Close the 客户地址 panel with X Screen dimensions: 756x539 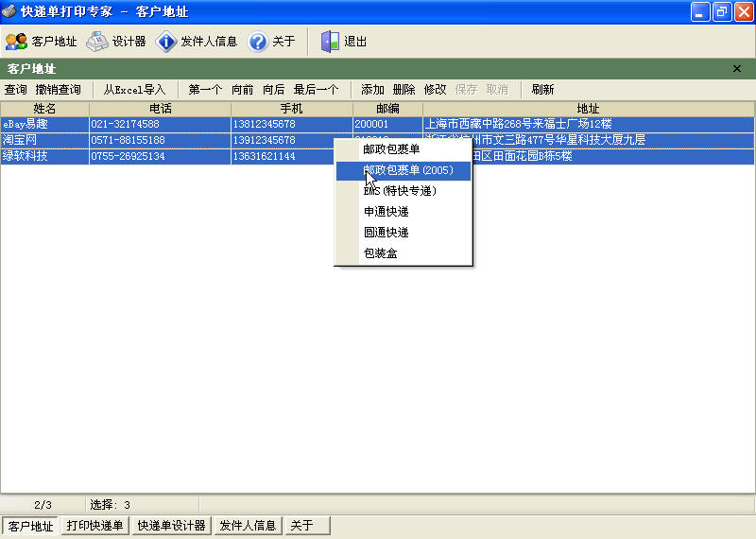[737, 68]
